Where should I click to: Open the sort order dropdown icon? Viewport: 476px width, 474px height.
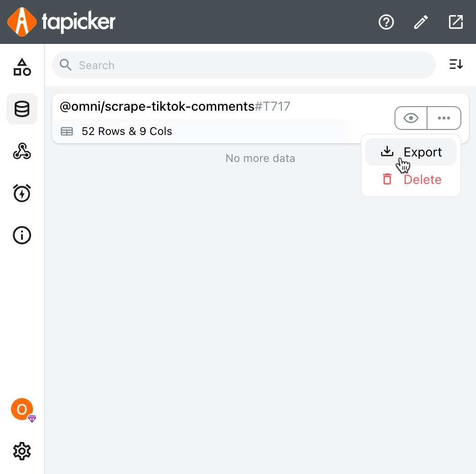coord(456,65)
